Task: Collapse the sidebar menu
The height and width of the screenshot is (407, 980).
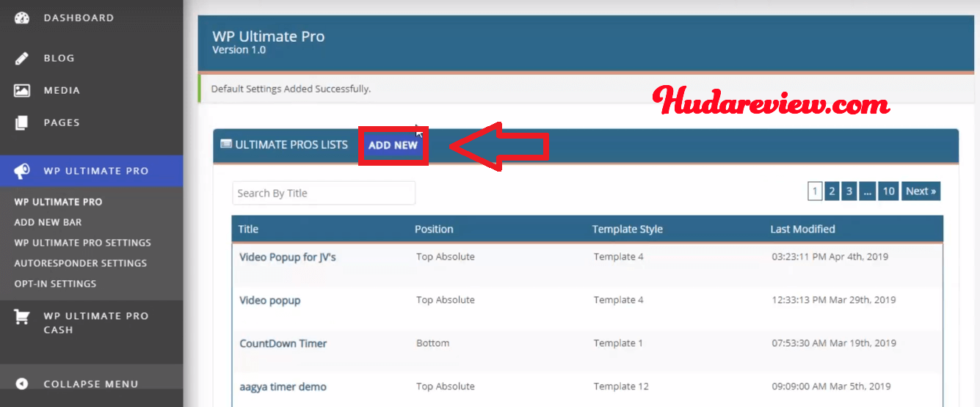Action: tap(91, 384)
